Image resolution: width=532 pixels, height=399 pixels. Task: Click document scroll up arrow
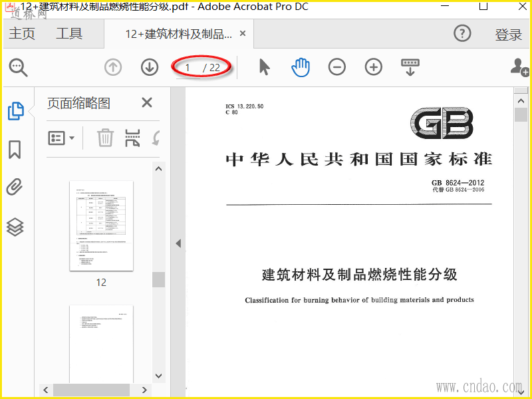point(521,101)
